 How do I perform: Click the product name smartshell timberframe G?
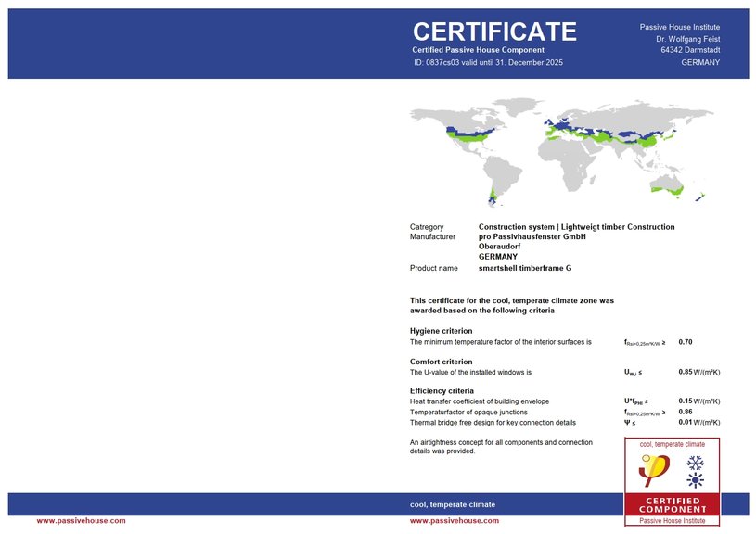pos(525,268)
